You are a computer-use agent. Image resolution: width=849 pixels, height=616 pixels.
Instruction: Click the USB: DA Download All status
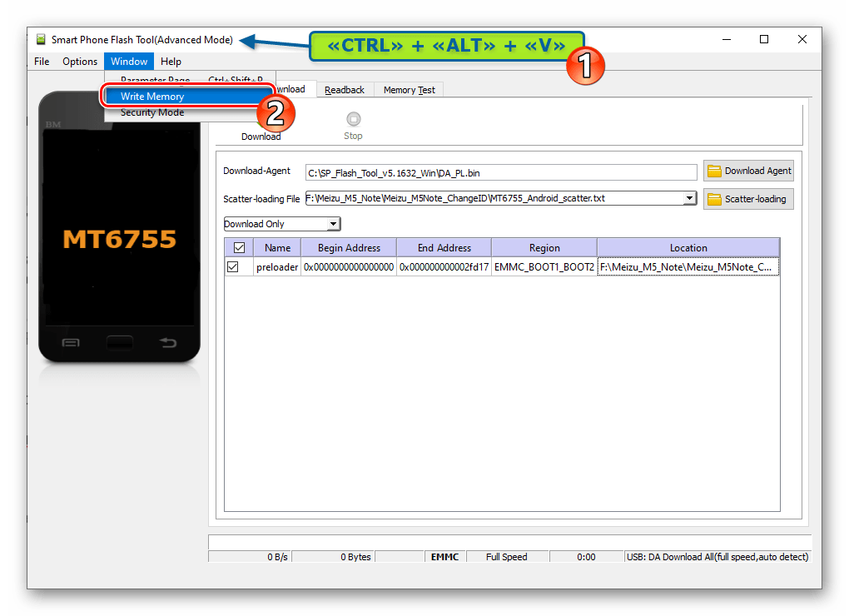pyautogui.click(x=717, y=557)
